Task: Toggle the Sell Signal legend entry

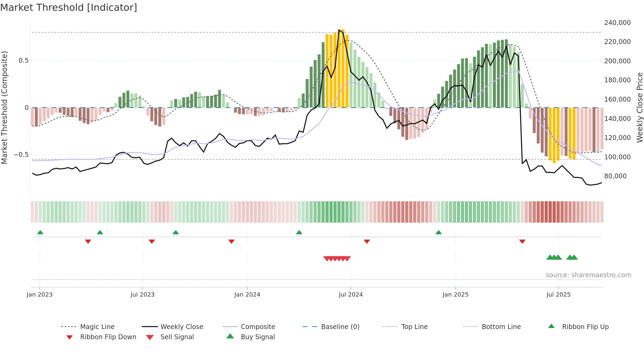Action: point(170,337)
